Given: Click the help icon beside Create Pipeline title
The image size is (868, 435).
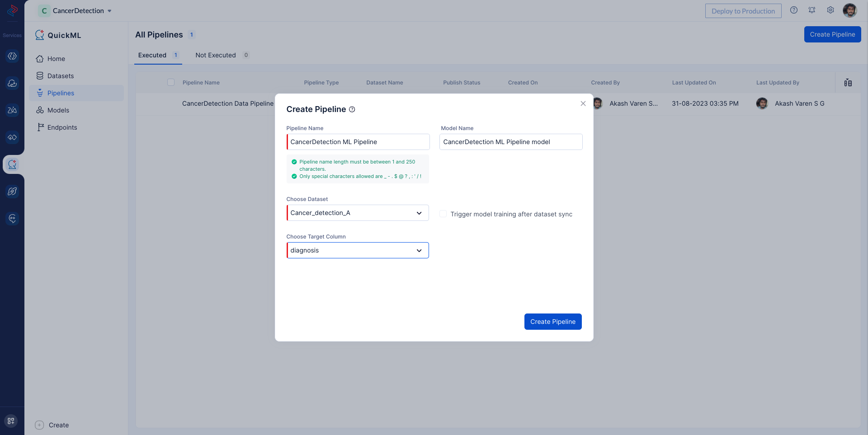Looking at the screenshot, I should point(352,109).
